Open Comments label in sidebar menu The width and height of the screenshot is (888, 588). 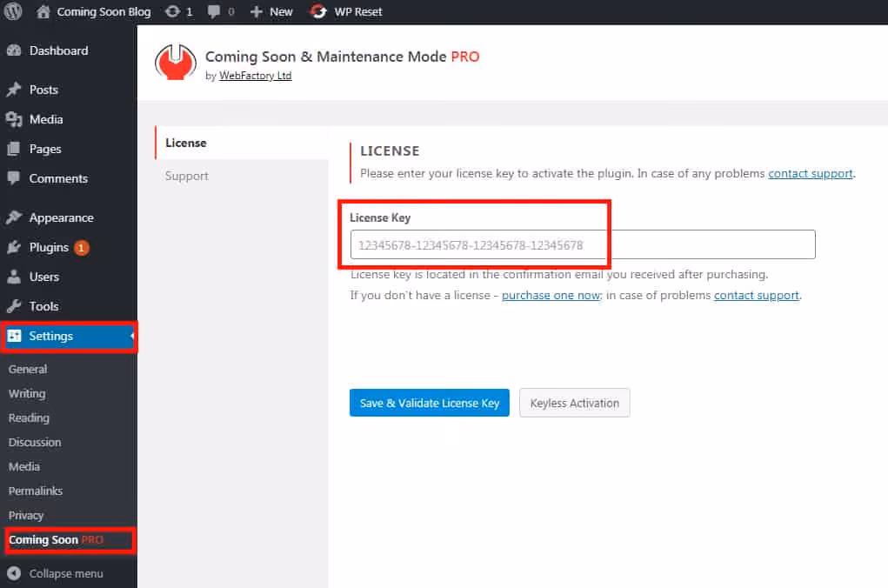(58, 178)
